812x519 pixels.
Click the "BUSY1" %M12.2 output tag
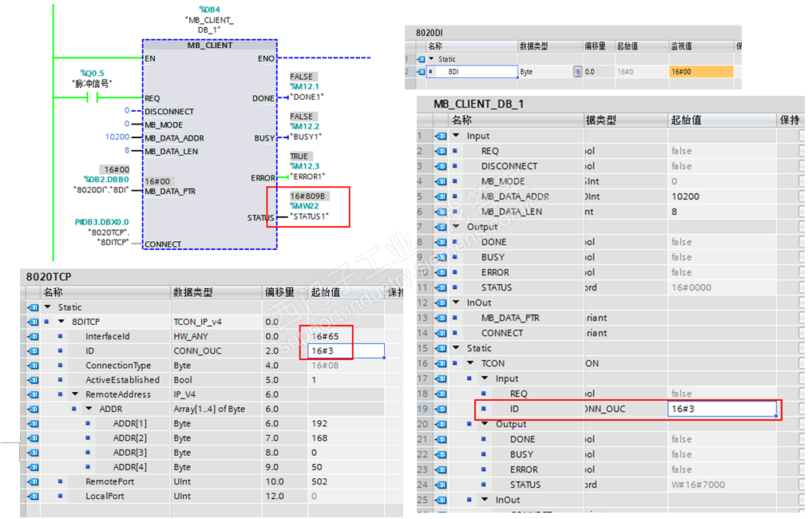(306, 132)
